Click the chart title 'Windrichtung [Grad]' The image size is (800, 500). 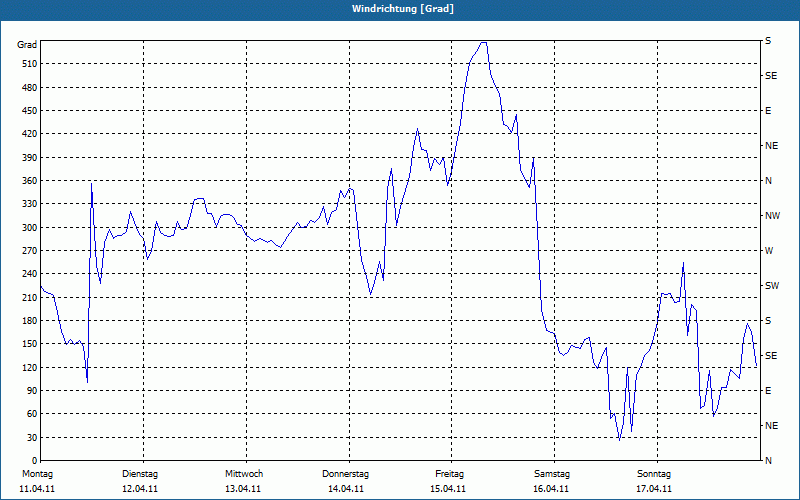(403, 9)
